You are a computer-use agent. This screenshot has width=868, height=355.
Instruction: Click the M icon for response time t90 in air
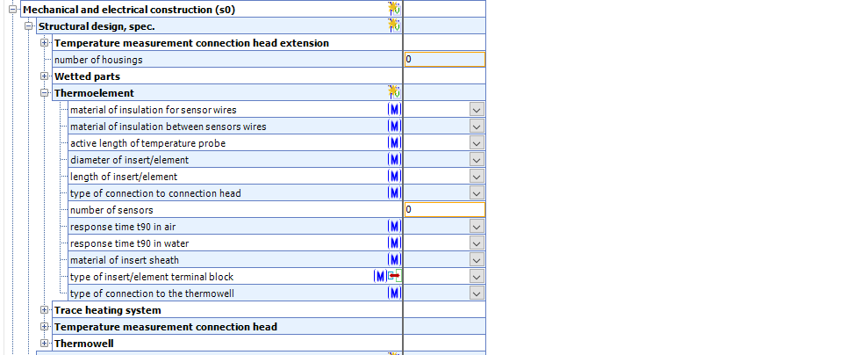click(x=394, y=227)
